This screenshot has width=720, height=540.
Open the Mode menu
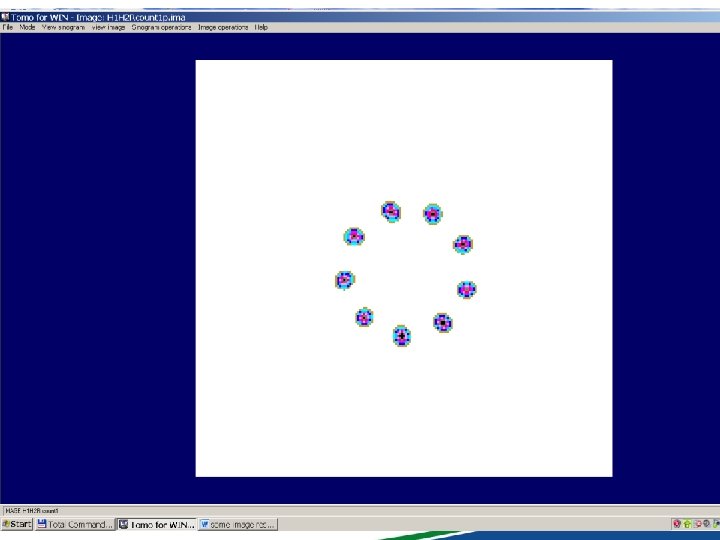pos(27,28)
